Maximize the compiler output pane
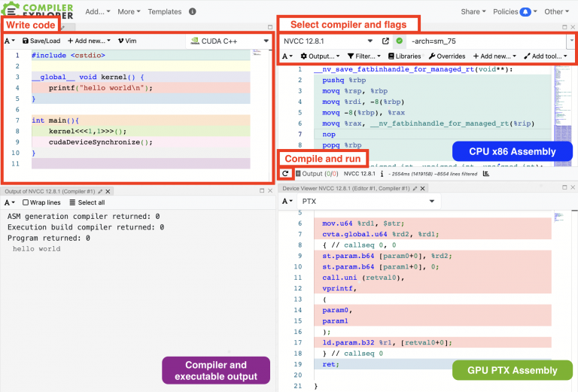Viewport: 578px width, 392px height. point(262,190)
